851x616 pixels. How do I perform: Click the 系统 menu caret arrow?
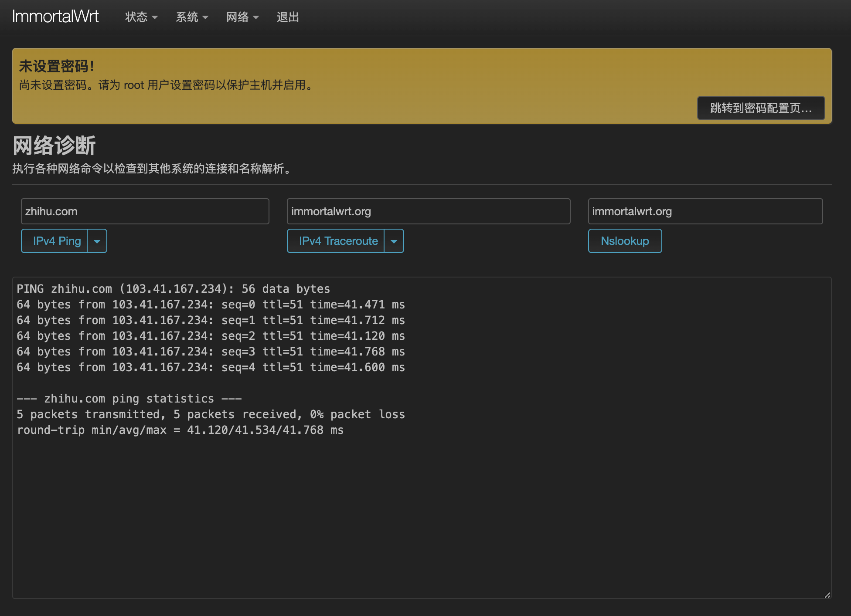(x=205, y=17)
